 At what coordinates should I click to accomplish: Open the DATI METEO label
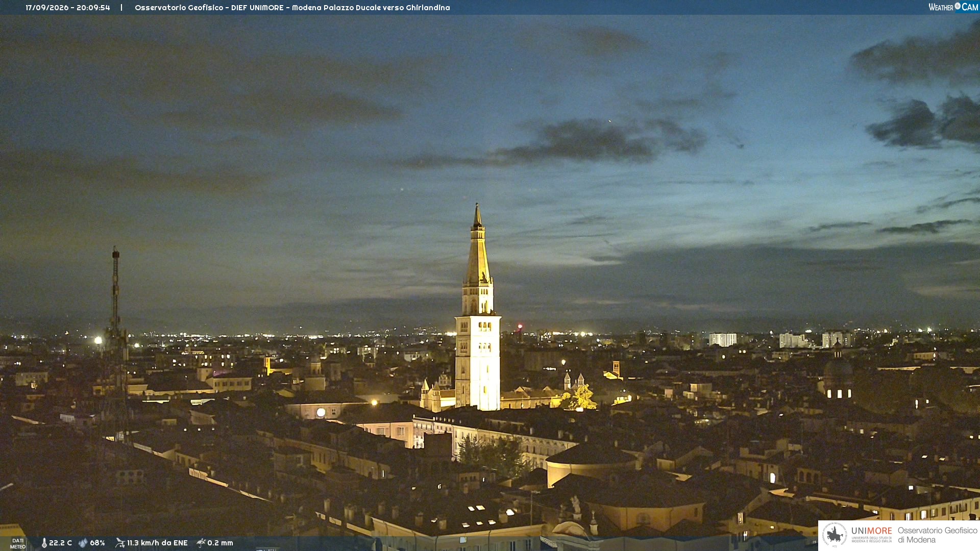18,543
